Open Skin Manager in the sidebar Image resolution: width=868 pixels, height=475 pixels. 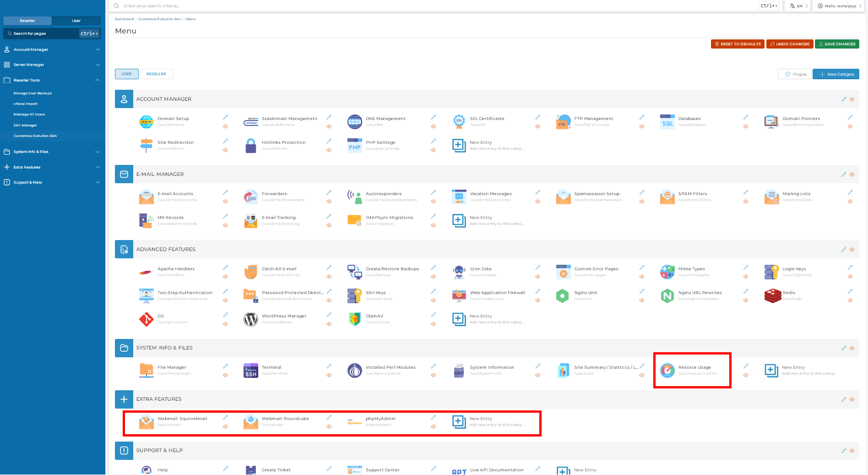(25, 125)
